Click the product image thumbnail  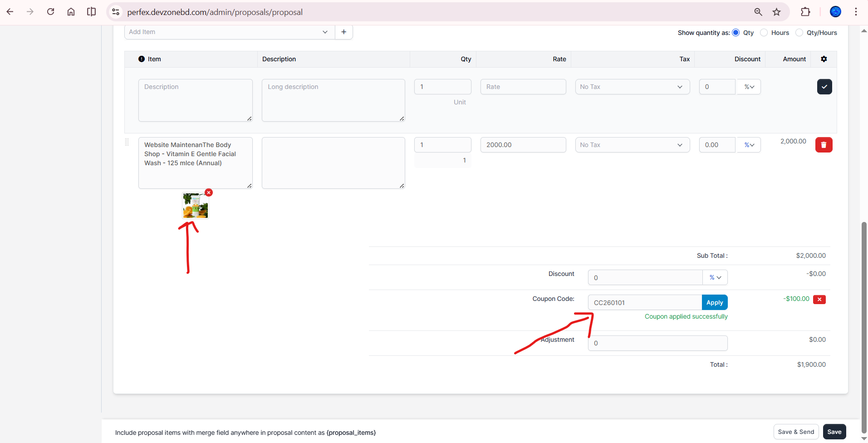coord(196,206)
